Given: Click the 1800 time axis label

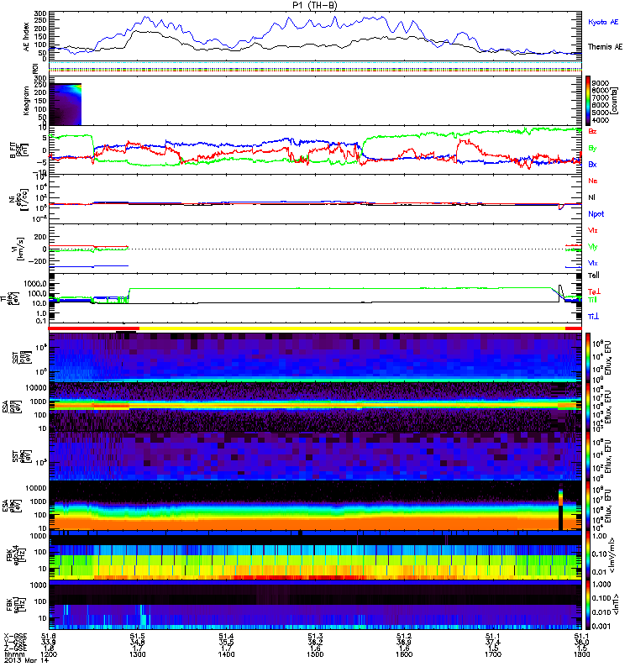Looking at the screenshot, I should pyautogui.click(x=581, y=654).
